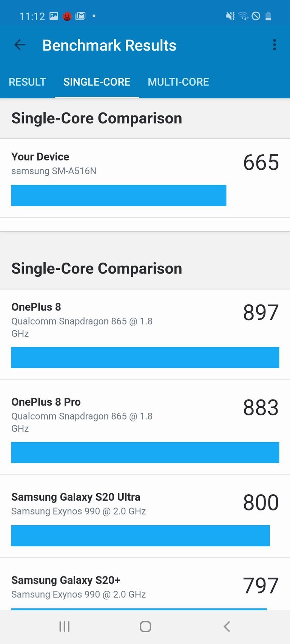Tap the Android back navigation chevron

(227, 627)
